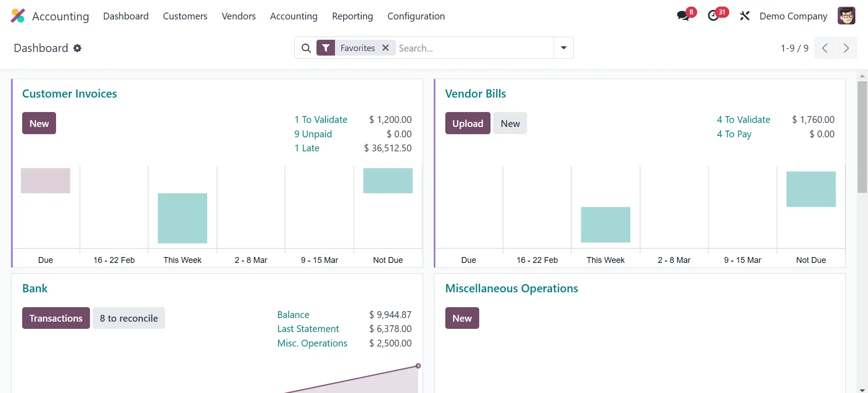Toggle the search options dropdown
Viewport: 868px width, 393px height.
coord(564,48)
